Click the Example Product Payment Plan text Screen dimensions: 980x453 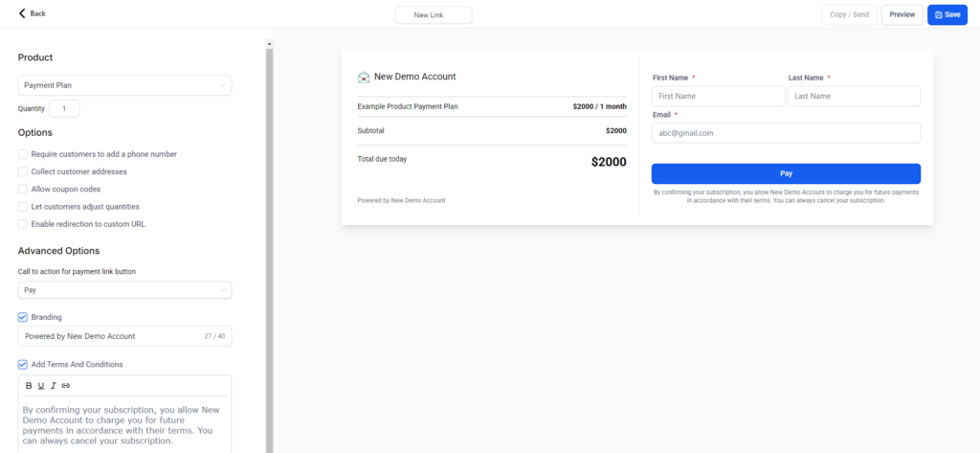click(x=408, y=106)
